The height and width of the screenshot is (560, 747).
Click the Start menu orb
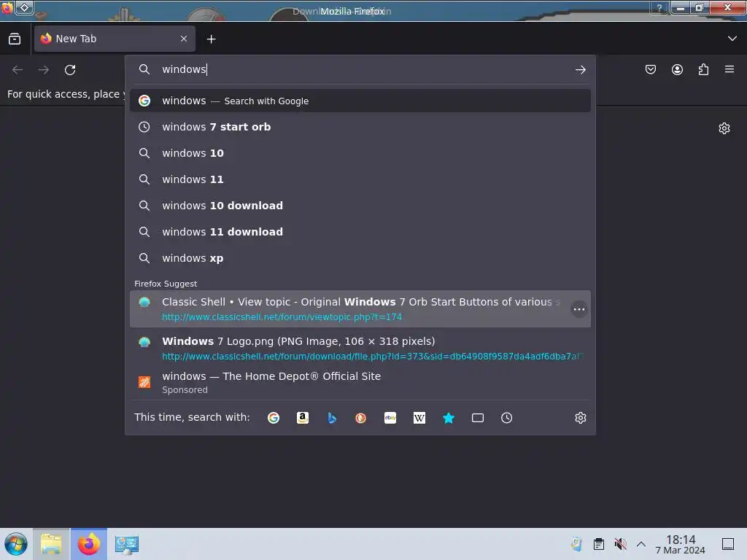point(16,544)
